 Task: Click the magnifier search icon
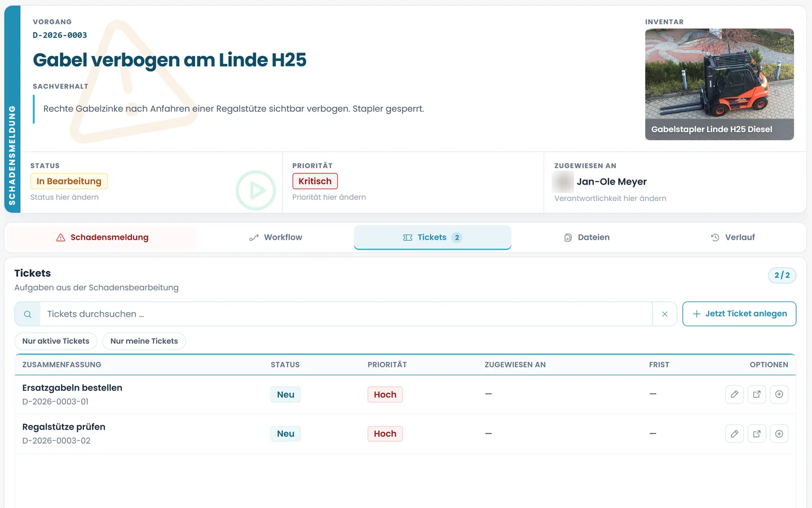coord(28,314)
